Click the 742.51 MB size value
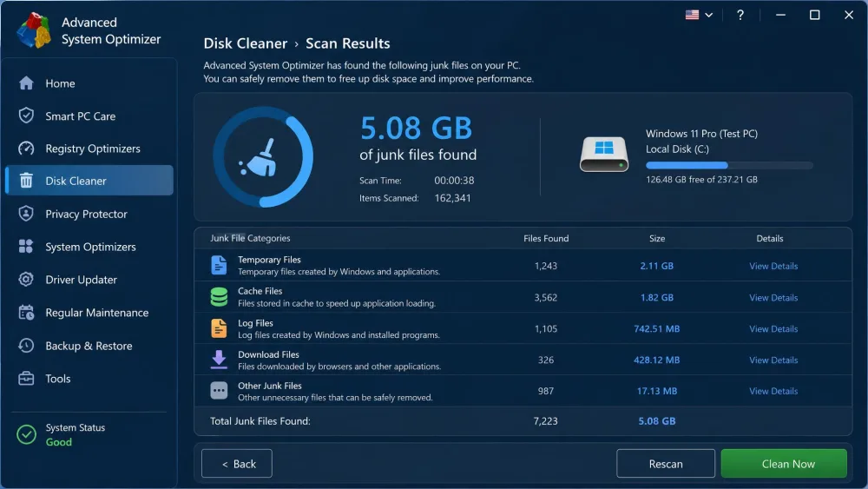Image resolution: width=868 pixels, height=489 pixels. pos(656,328)
